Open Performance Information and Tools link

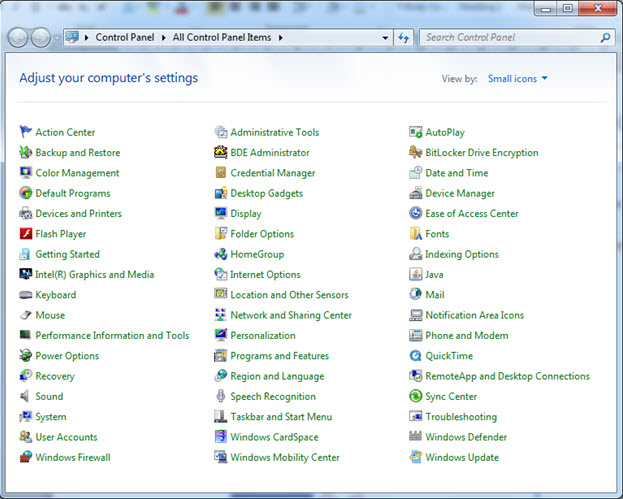112,335
